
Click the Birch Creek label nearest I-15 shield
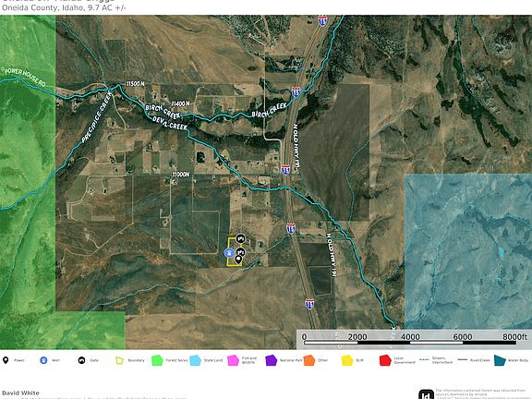(x=270, y=110)
